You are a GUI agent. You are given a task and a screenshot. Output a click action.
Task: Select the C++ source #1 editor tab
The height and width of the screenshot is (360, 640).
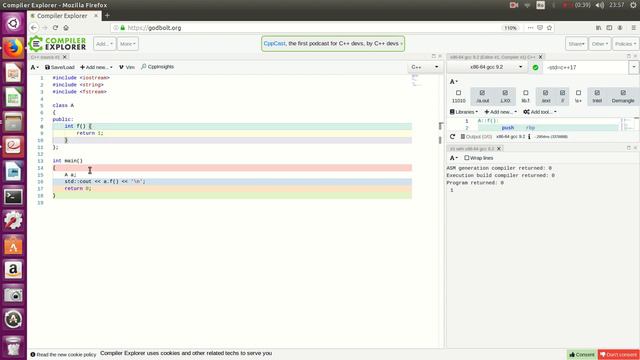tap(45, 57)
